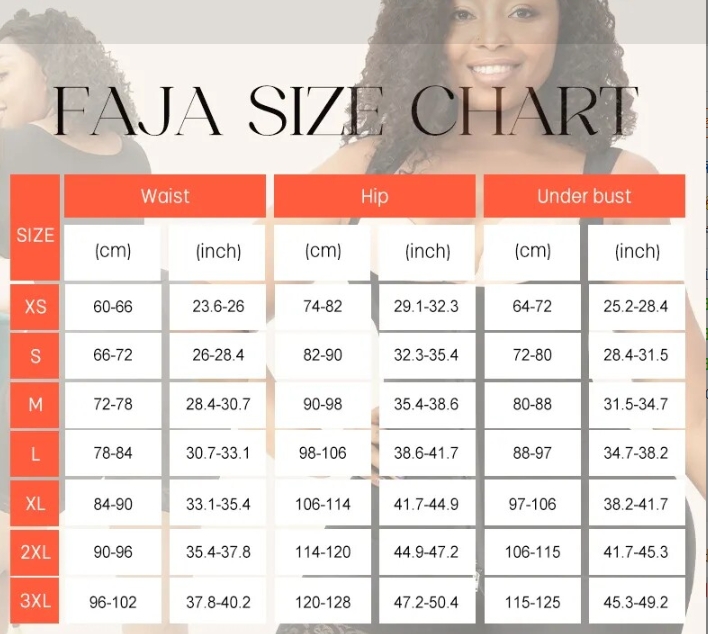Select XS waist cell reading 60-66
The image size is (708, 634).
click(x=113, y=306)
